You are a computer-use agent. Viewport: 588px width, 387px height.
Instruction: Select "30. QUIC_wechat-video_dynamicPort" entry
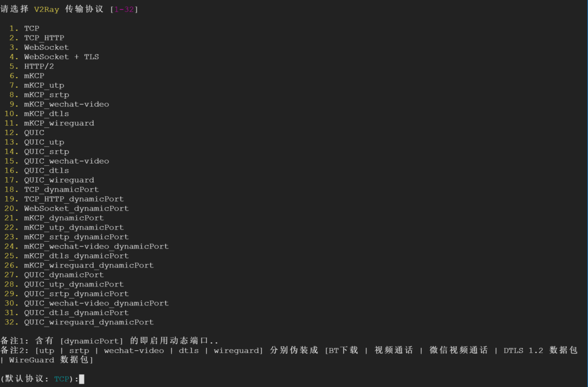87,303
